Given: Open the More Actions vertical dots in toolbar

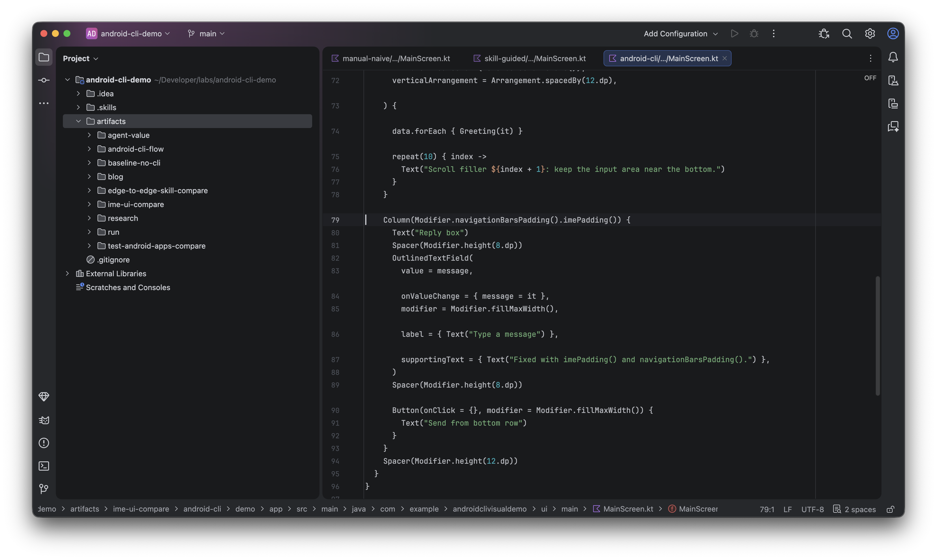Looking at the screenshot, I should (773, 33).
